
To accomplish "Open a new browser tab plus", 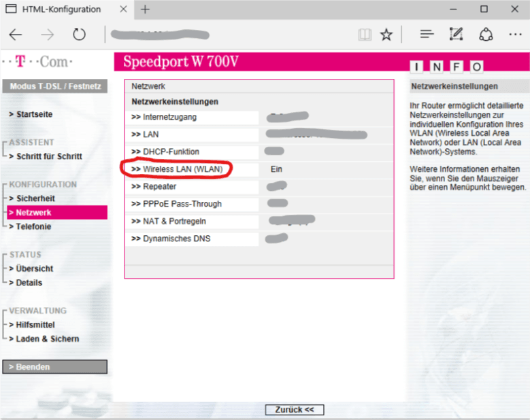I will pyautogui.click(x=145, y=9).
